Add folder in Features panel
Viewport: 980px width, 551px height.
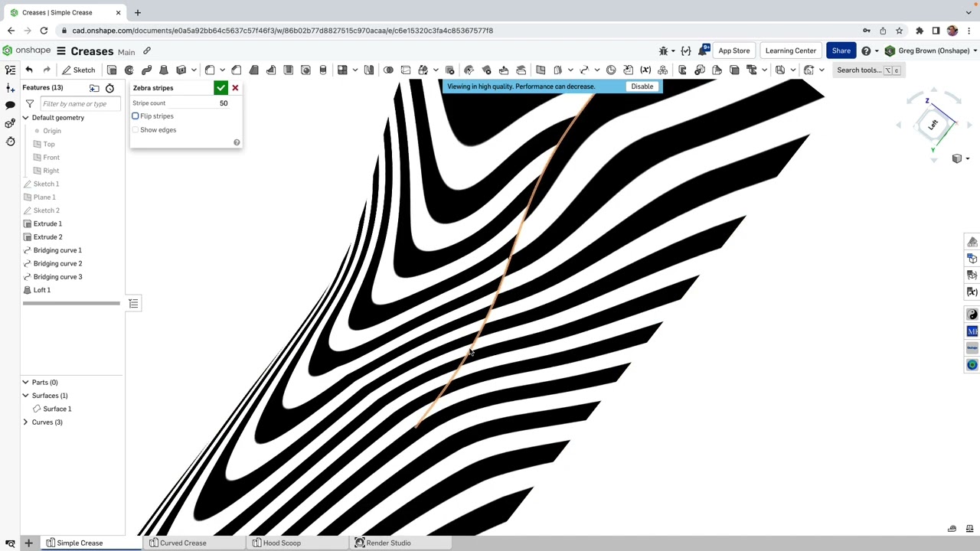pyautogui.click(x=94, y=88)
